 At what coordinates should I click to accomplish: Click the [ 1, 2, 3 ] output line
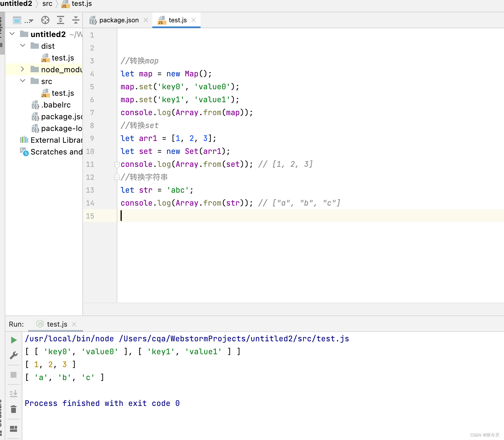click(51, 365)
